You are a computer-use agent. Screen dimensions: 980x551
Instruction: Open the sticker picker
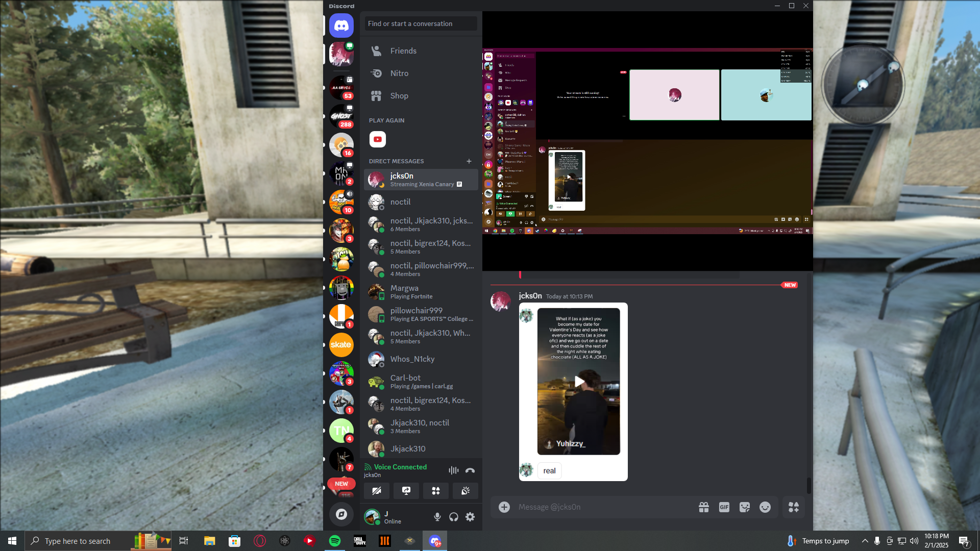pyautogui.click(x=745, y=507)
